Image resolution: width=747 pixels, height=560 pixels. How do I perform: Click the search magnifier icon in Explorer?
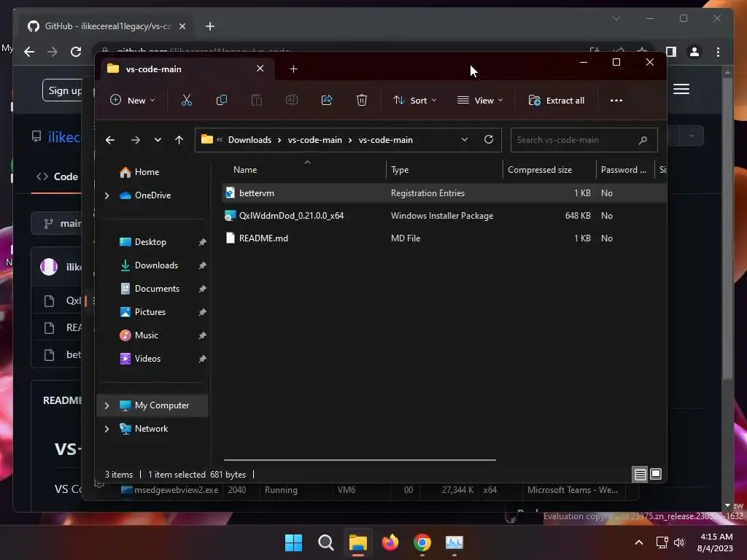pos(643,140)
